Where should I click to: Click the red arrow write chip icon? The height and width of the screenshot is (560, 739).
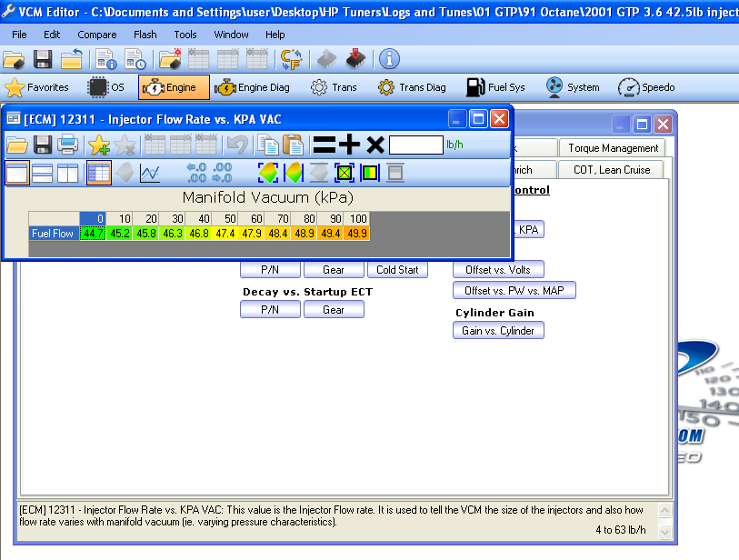(355, 60)
